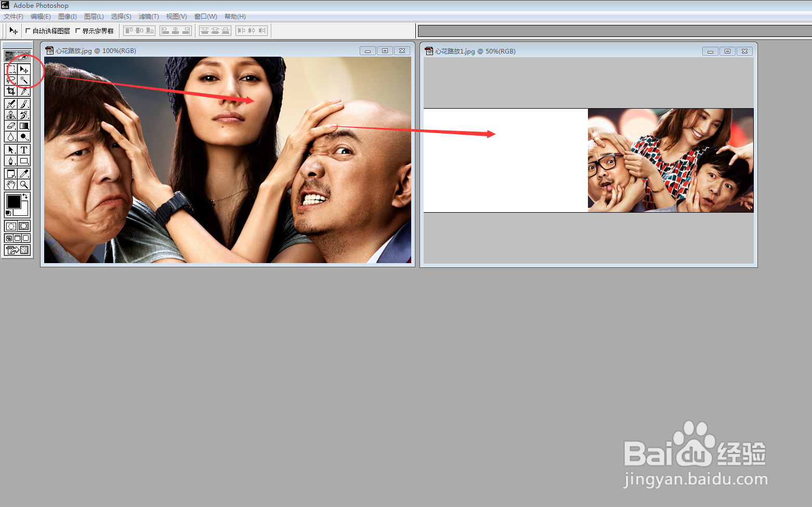Select the Path Component Selection tool

pos(11,150)
